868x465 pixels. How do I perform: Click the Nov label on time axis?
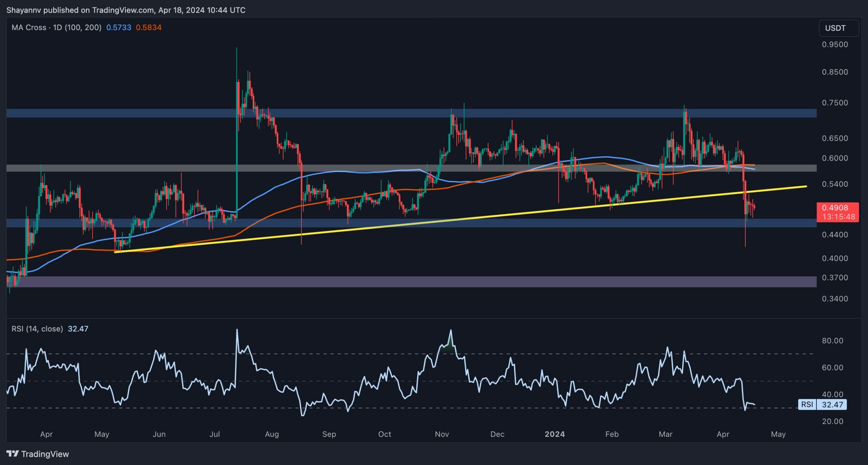(x=442, y=434)
